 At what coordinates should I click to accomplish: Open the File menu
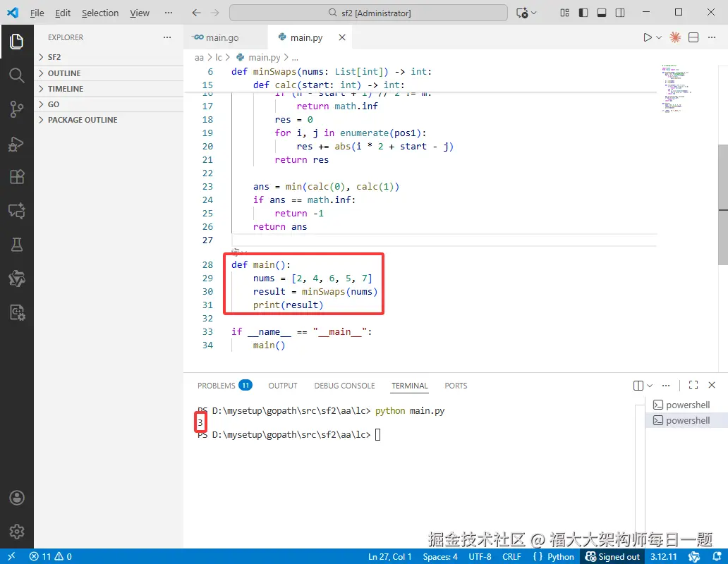coord(37,13)
